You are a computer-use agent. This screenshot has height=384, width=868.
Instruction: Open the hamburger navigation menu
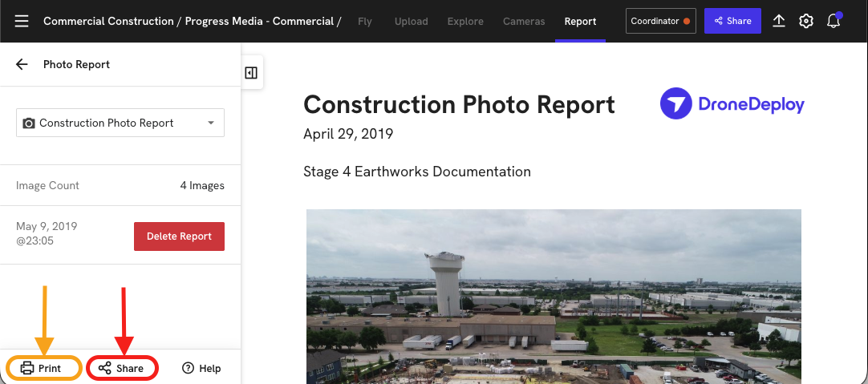[22, 21]
